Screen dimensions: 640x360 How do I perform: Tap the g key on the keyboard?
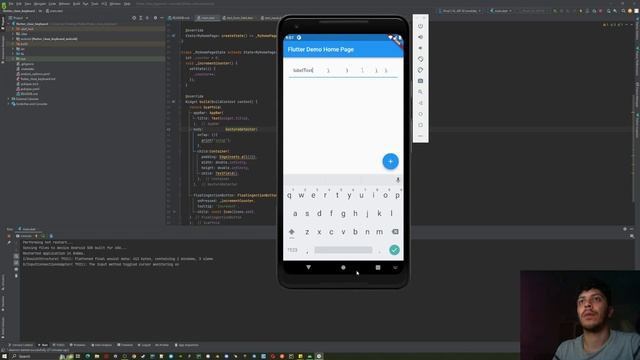click(343, 213)
